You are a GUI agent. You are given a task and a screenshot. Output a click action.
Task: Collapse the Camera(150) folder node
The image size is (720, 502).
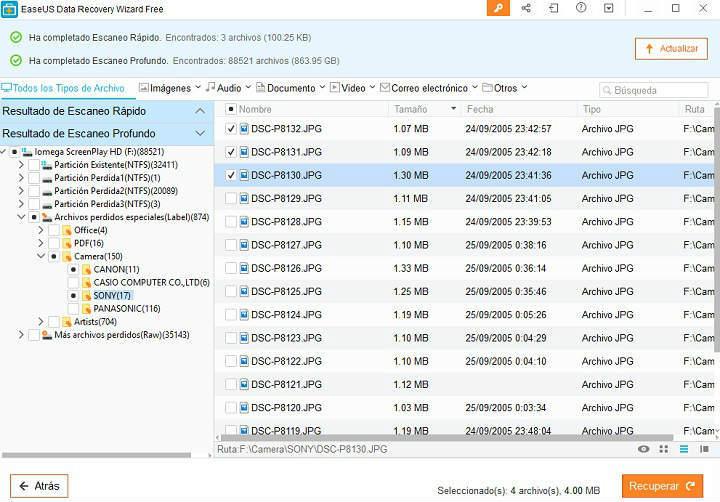click(x=40, y=257)
